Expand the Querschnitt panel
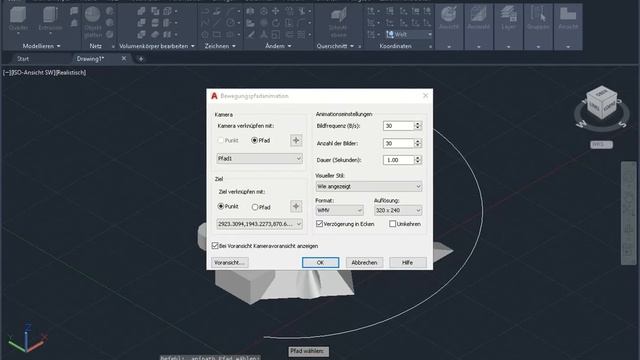 (336, 46)
